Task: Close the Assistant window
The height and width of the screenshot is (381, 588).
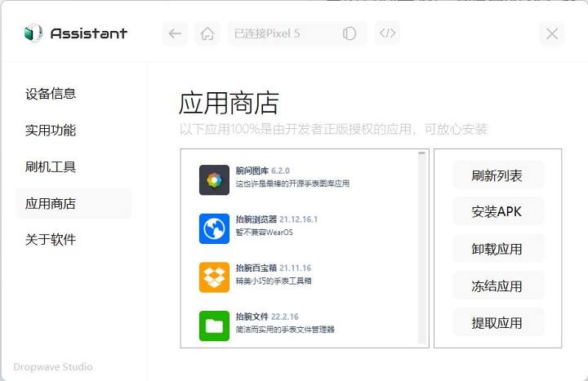Action: tap(551, 34)
